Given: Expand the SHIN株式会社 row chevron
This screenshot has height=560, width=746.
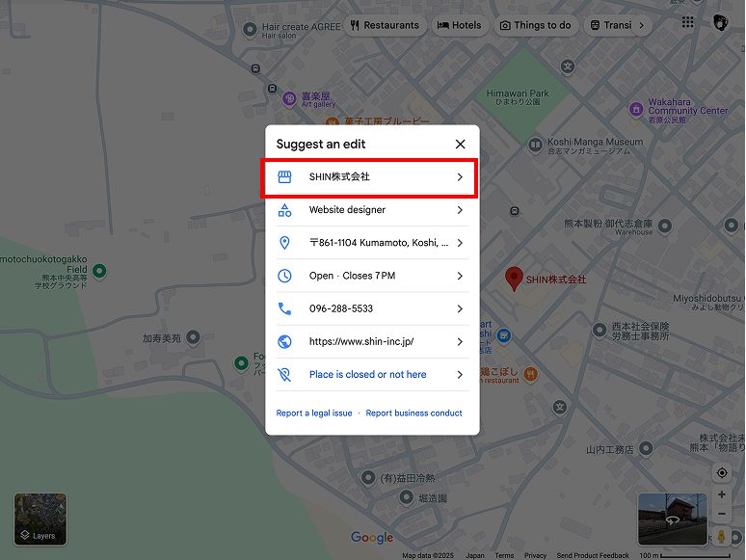Looking at the screenshot, I should [460, 177].
